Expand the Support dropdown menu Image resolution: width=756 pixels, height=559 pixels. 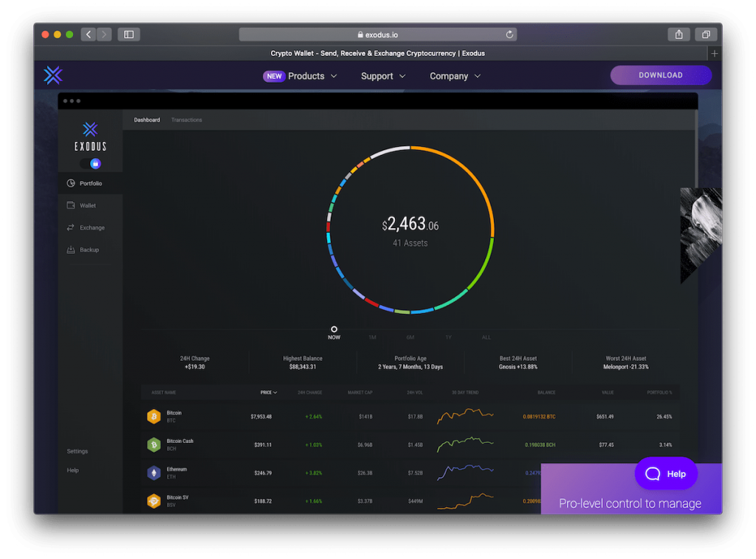point(383,76)
